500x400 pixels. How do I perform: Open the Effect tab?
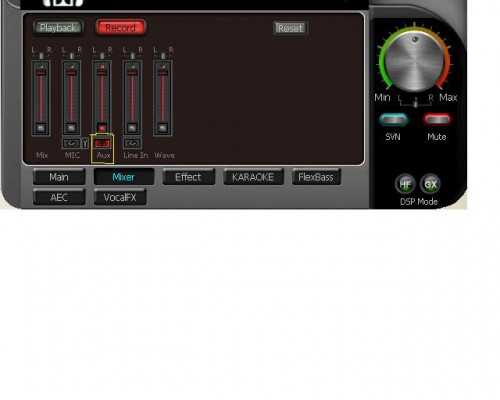188,177
